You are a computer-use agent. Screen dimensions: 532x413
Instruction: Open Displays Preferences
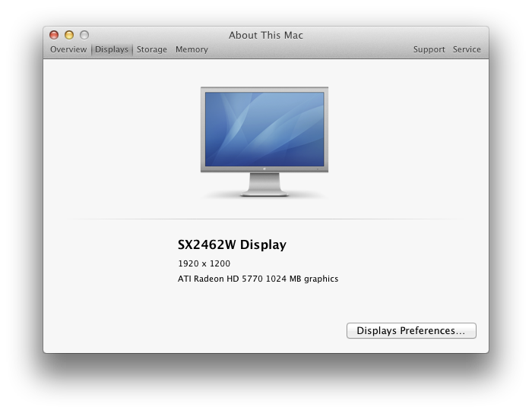[411, 330]
